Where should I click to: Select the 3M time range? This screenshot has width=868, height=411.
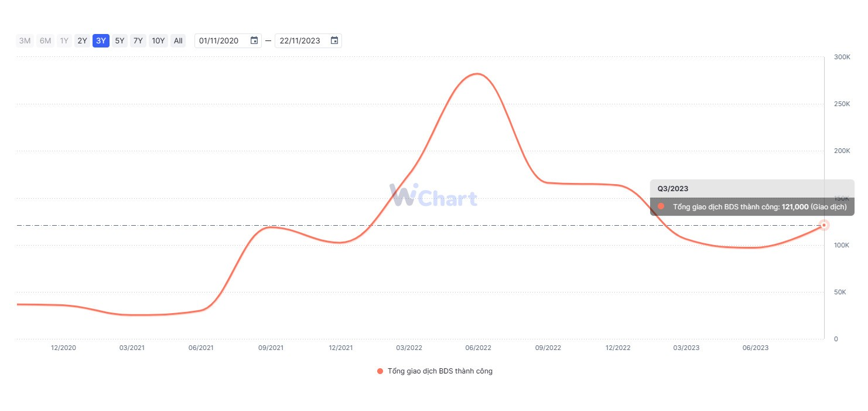pyautogui.click(x=25, y=40)
